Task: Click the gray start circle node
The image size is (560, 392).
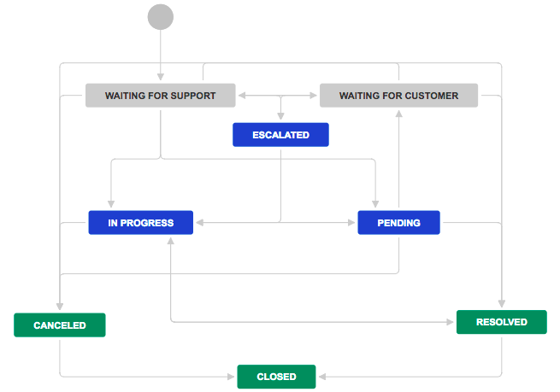Action: pyautogui.click(x=160, y=16)
